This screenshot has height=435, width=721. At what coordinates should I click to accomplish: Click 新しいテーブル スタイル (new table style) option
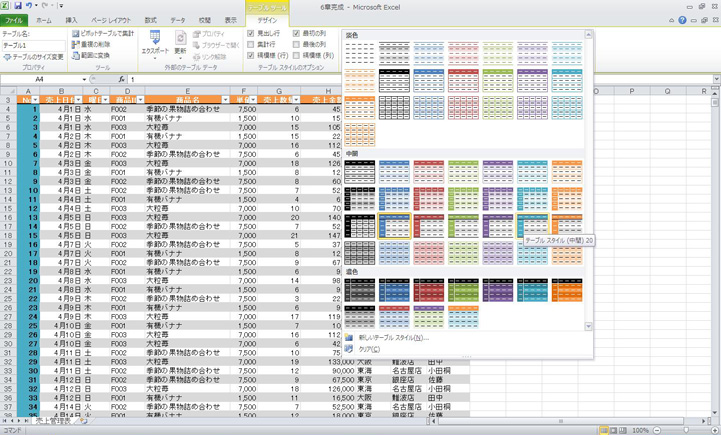pos(392,338)
